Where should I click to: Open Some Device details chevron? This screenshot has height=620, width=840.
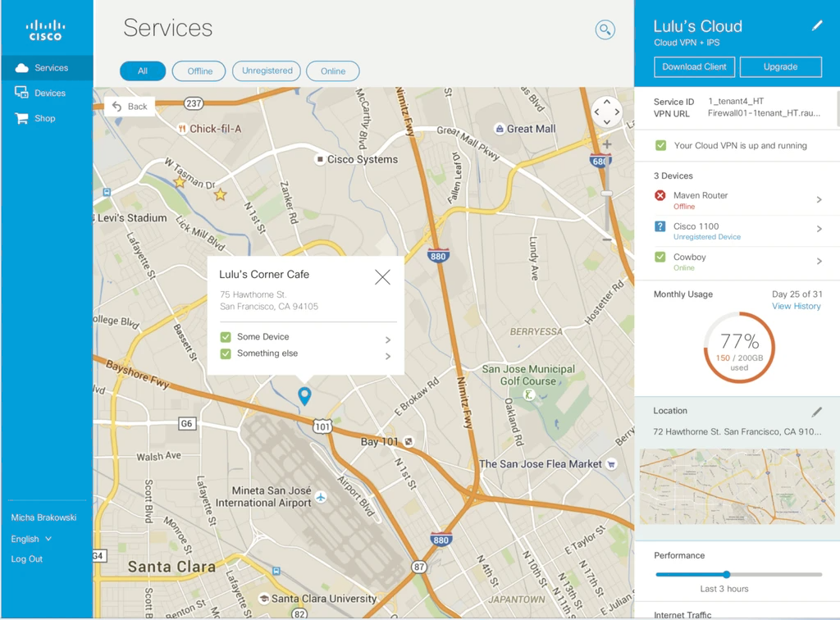[x=388, y=340]
